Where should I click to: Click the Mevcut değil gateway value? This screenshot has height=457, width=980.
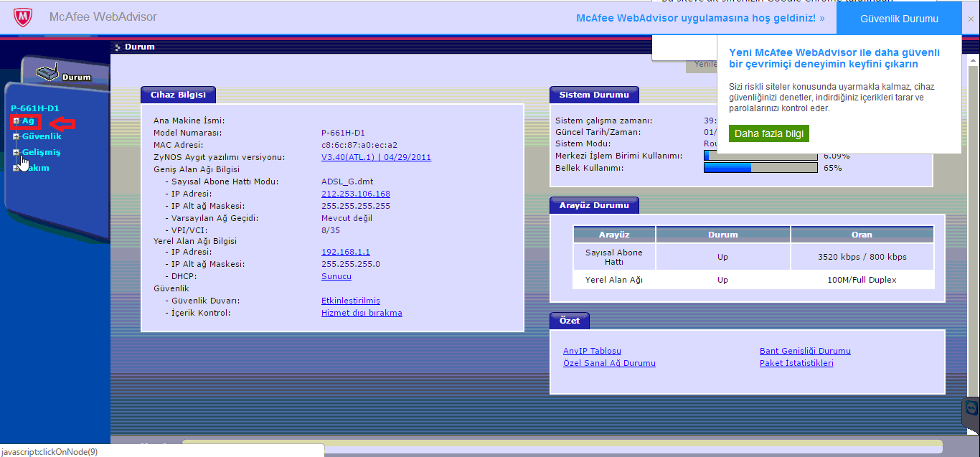[347, 218]
